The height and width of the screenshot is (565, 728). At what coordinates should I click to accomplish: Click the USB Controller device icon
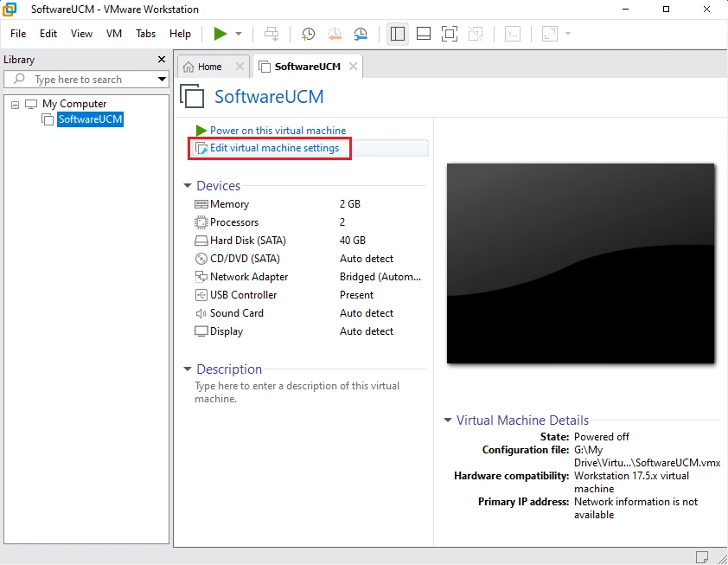click(x=201, y=295)
